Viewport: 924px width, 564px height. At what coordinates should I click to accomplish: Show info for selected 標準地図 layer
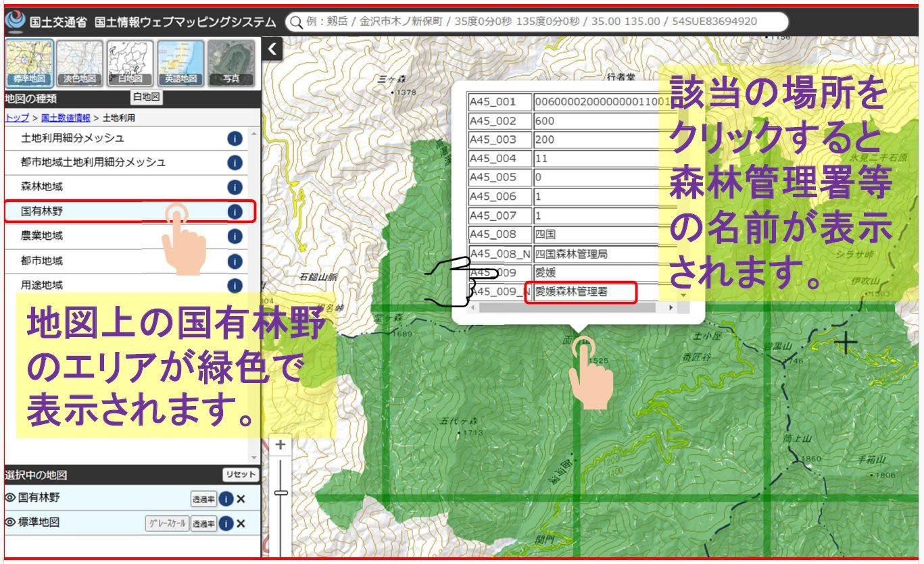pos(226,523)
